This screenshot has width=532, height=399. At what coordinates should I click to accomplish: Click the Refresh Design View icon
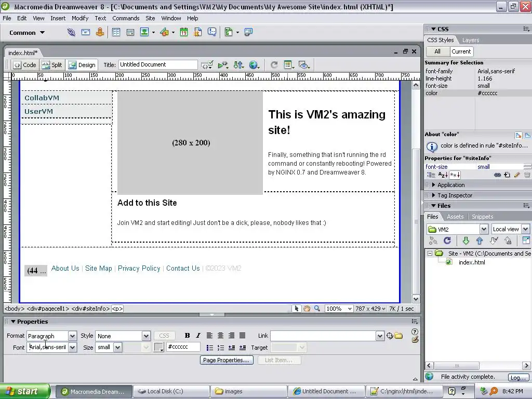[274, 65]
